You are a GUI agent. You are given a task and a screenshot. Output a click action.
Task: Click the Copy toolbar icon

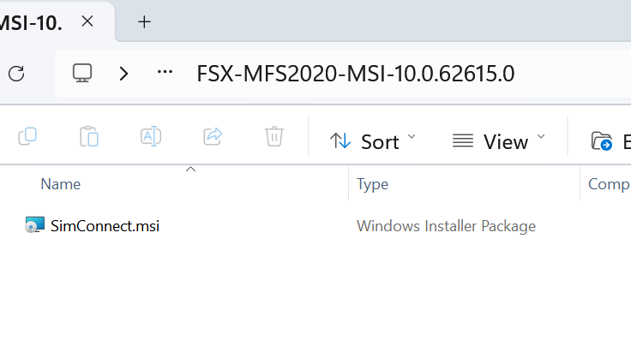(27, 136)
